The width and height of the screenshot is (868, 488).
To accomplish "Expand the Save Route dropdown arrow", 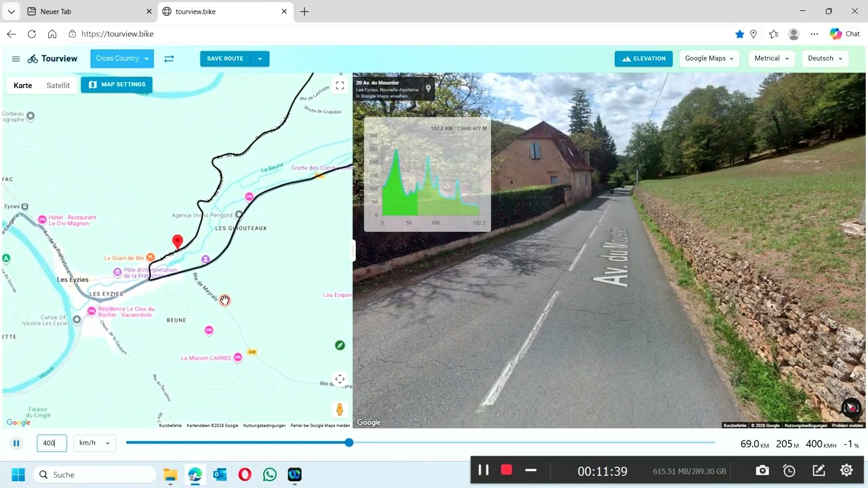I will point(260,59).
